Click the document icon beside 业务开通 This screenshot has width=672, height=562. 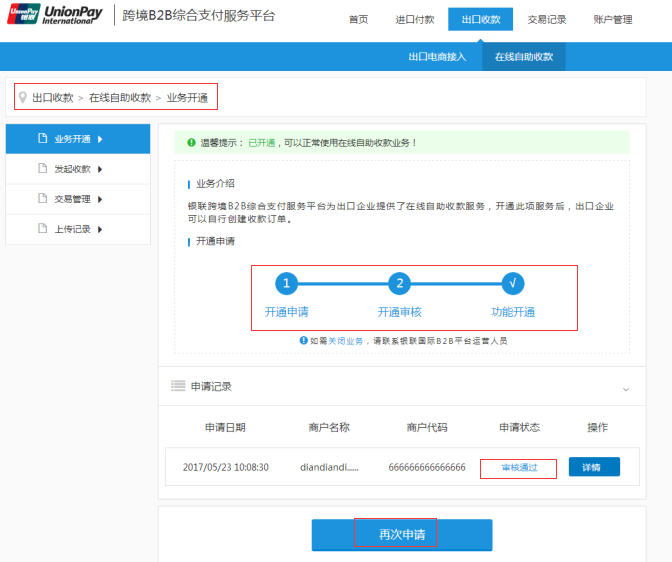(x=42, y=139)
